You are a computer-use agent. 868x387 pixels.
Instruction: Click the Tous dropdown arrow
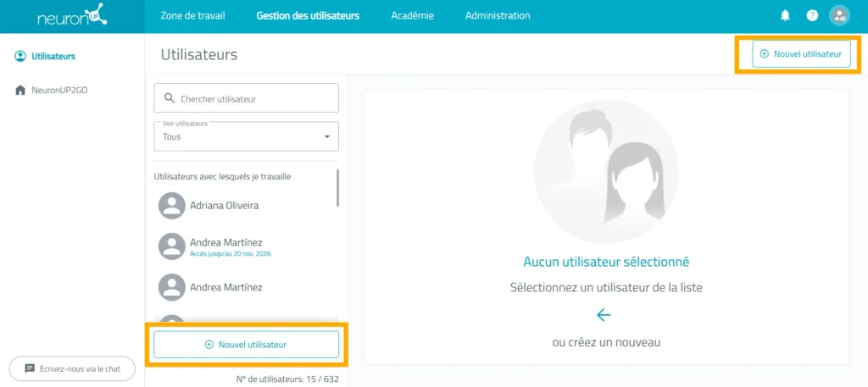click(x=327, y=136)
